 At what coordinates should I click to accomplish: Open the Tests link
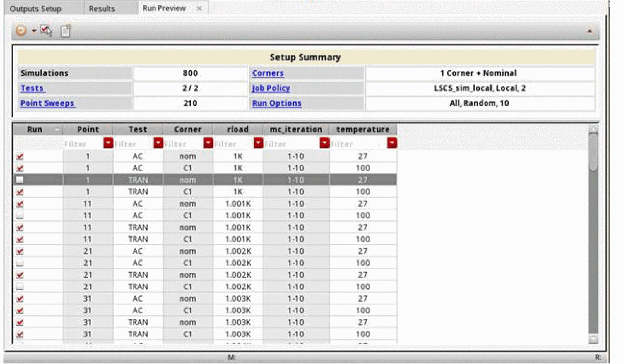point(32,88)
